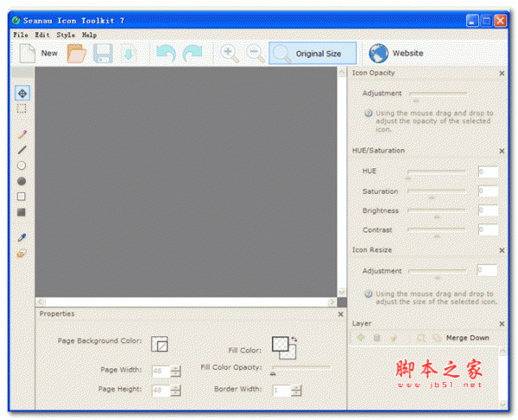This screenshot has height=420, width=518.
Task: Click the delete layer trash icon
Action: 377,338
